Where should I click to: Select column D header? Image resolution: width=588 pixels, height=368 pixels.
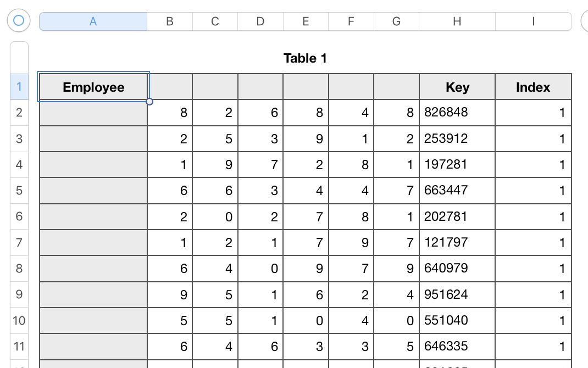(x=260, y=21)
